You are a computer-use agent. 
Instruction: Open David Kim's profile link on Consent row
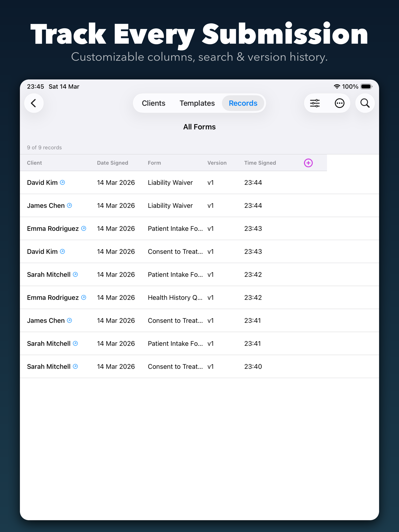pyautogui.click(x=62, y=251)
